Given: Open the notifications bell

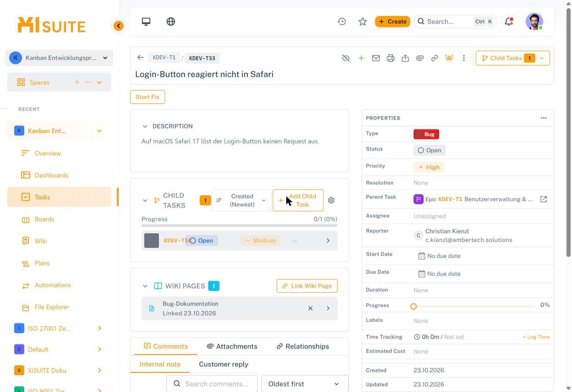Looking at the screenshot, I should pyautogui.click(x=509, y=21).
